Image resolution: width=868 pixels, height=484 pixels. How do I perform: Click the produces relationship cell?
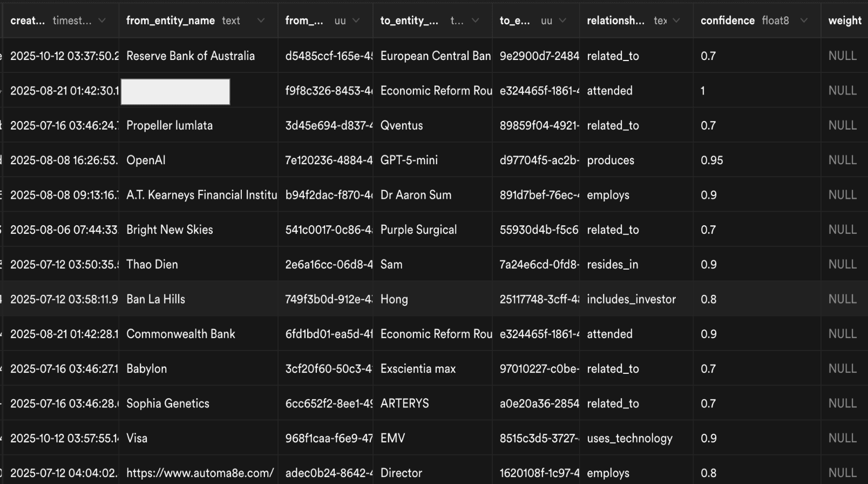(636, 160)
